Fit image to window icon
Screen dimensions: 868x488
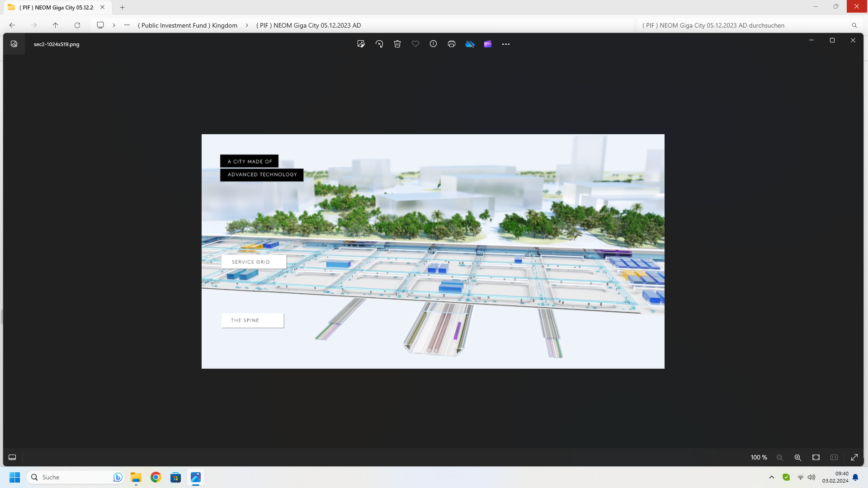pos(816,457)
